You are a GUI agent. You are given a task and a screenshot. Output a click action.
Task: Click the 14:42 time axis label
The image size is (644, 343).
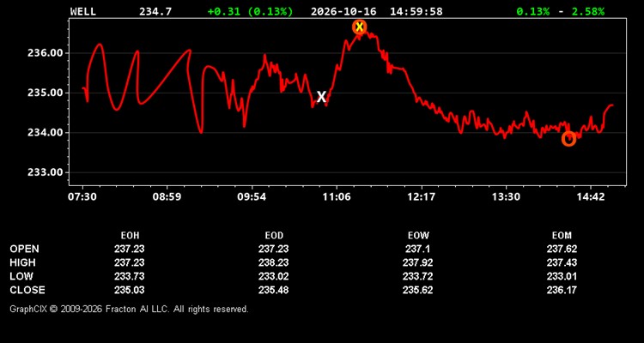click(x=590, y=196)
